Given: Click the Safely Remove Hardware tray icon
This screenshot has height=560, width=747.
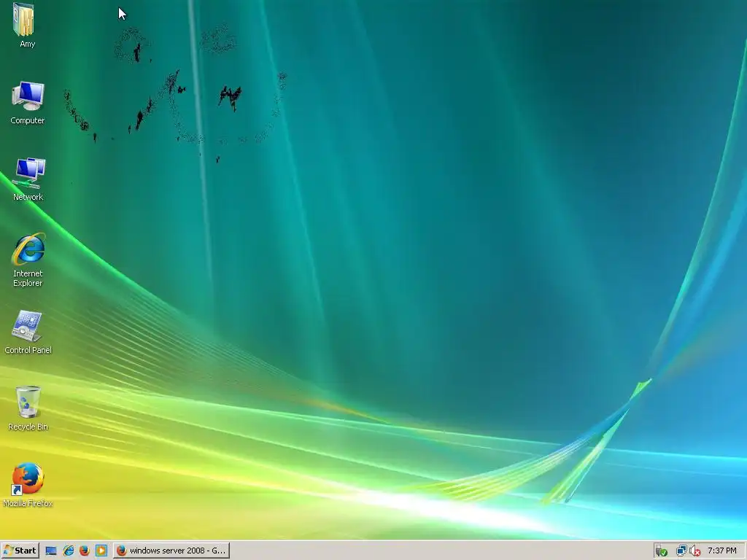Looking at the screenshot, I should pyautogui.click(x=661, y=551).
